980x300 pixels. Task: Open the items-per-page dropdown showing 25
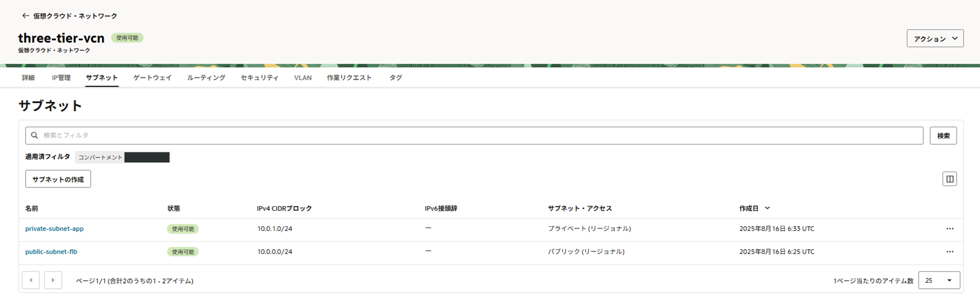click(939, 280)
